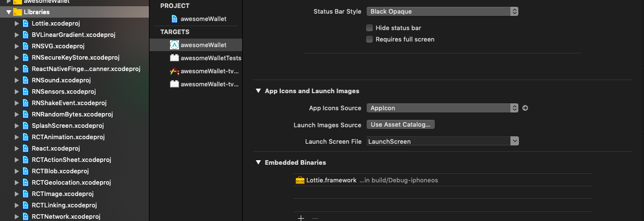Select RCTNetwork.xcodeproj in navigator
The image size is (644, 221).
coord(74,216)
